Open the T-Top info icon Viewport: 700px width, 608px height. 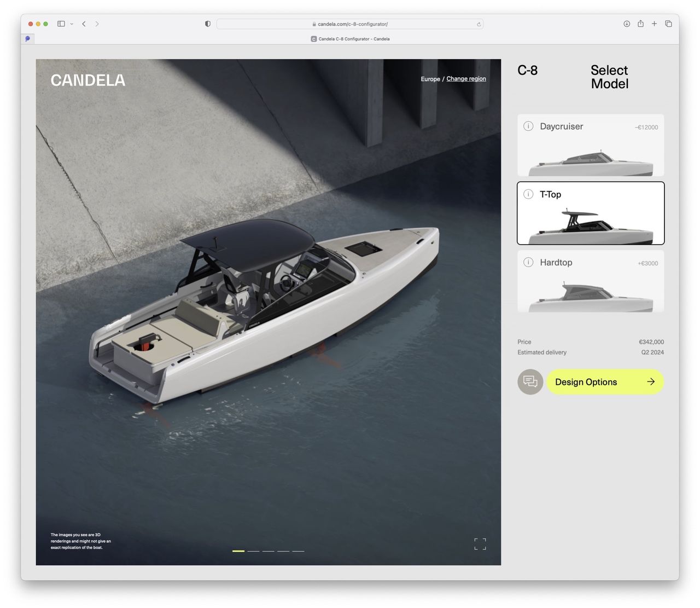[x=528, y=194]
